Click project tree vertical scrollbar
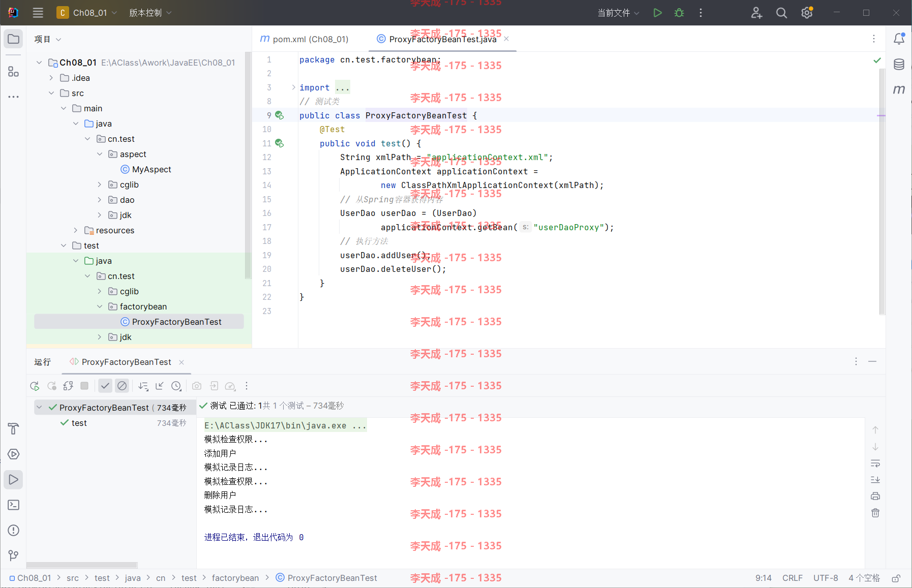The height and width of the screenshot is (588, 912). click(248, 165)
